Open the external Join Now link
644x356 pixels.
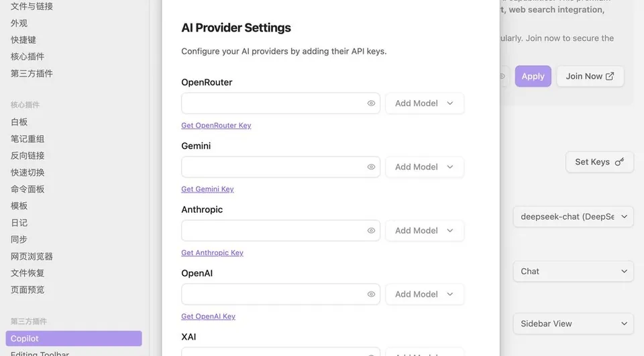click(590, 77)
